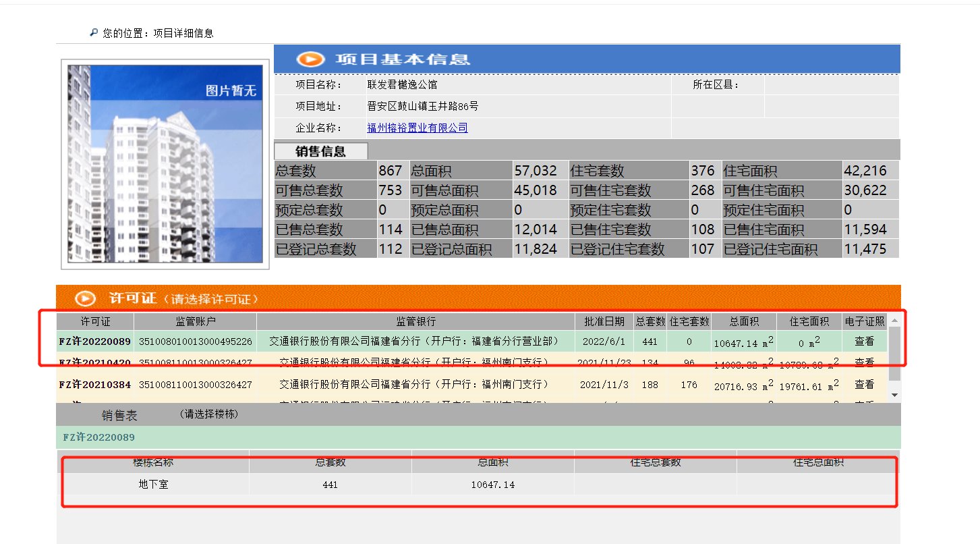
Task: Click 查看 for permit FZ许20220089
Action: pyautogui.click(x=865, y=342)
